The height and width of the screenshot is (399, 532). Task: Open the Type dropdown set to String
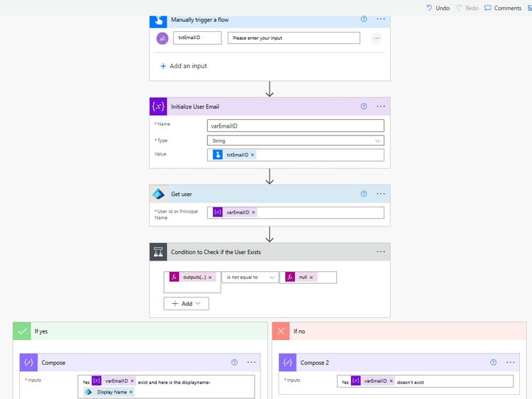[x=296, y=141]
